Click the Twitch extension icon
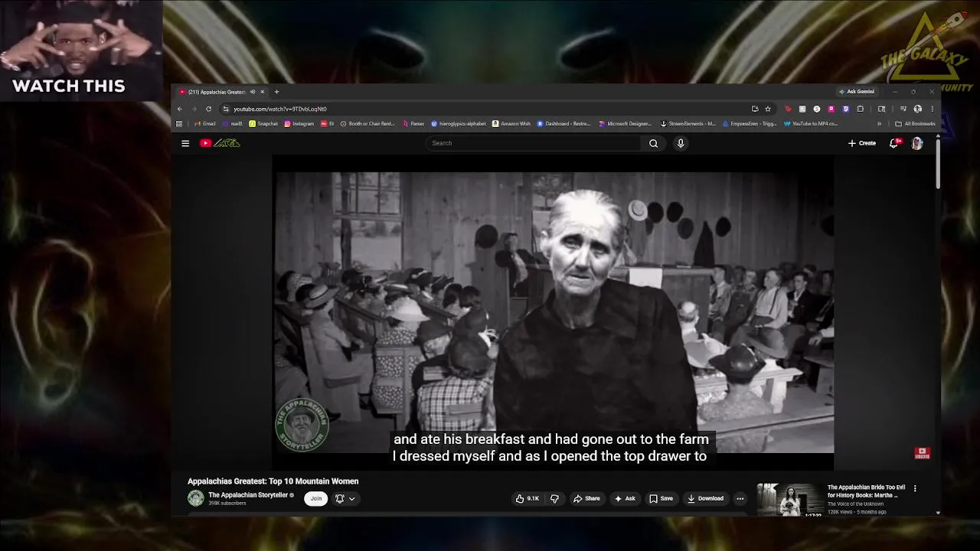 [845, 109]
